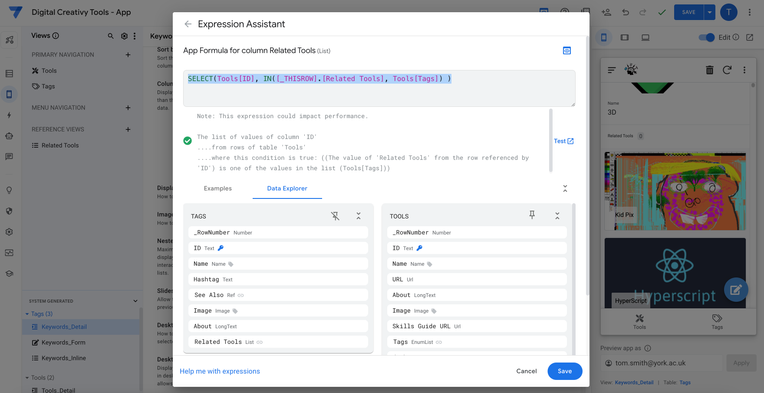764x393 pixels.
Task: Open the preview app overflow menu
Action: pos(744,70)
